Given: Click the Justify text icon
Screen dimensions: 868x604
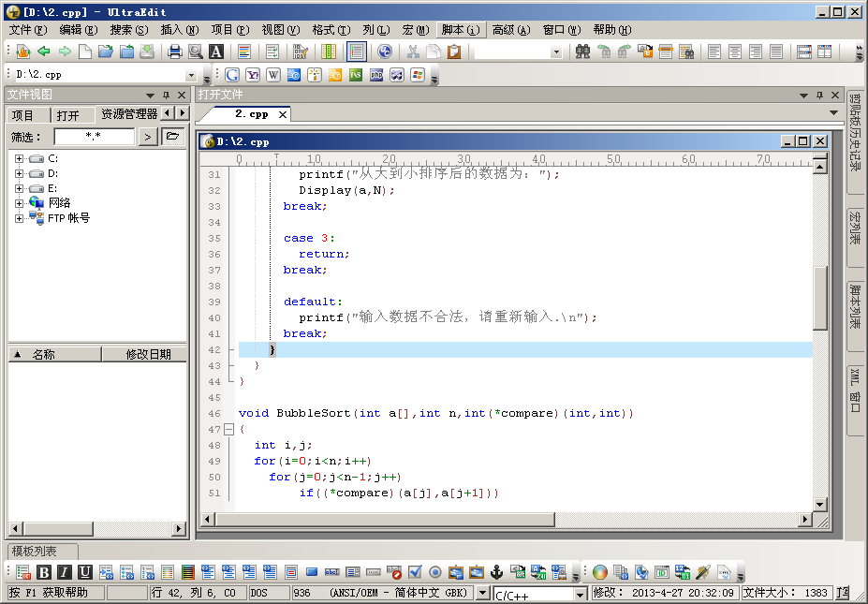Looking at the screenshot, I should tap(776, 52).
